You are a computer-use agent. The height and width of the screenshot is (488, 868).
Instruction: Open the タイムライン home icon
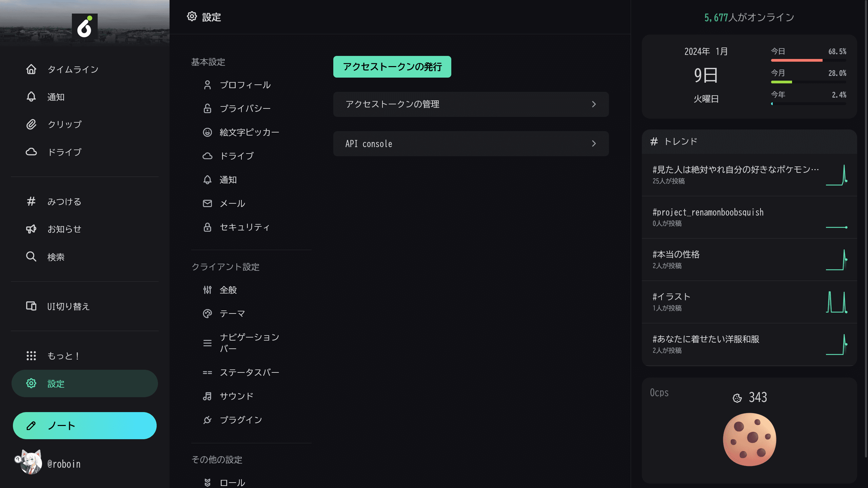tap(31, 69)
